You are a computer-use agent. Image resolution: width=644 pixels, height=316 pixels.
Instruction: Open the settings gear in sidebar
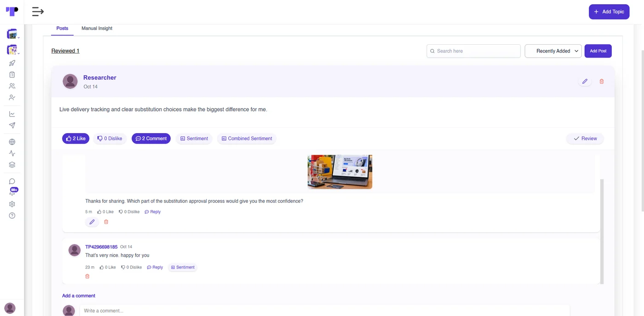[x=12, y=204]
